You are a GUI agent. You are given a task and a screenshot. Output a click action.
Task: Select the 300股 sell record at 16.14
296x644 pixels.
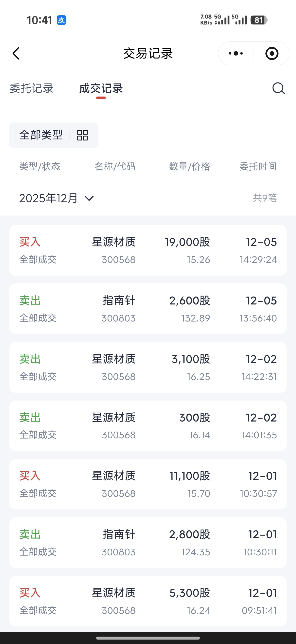point(148,426)
